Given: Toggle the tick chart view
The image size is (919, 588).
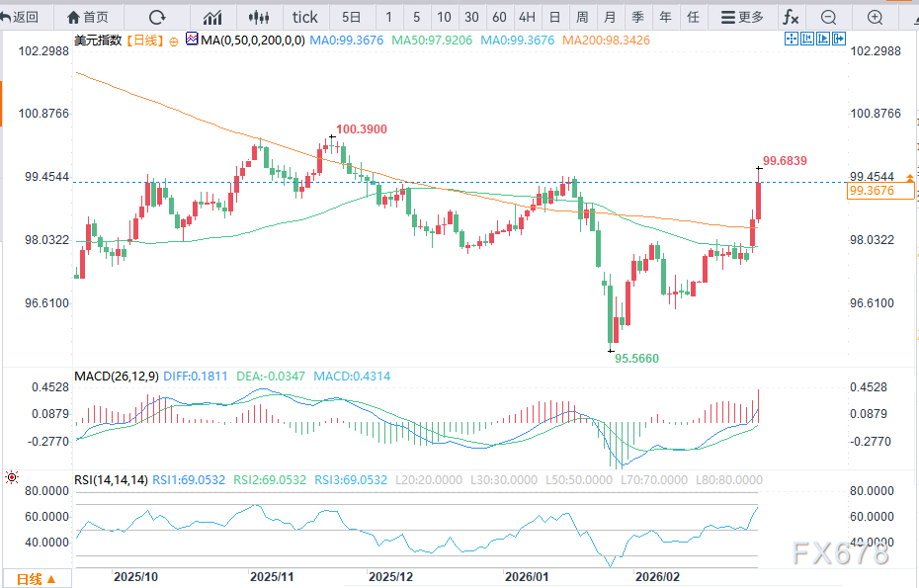Looking at the screenshot, I should click(305, 17).
